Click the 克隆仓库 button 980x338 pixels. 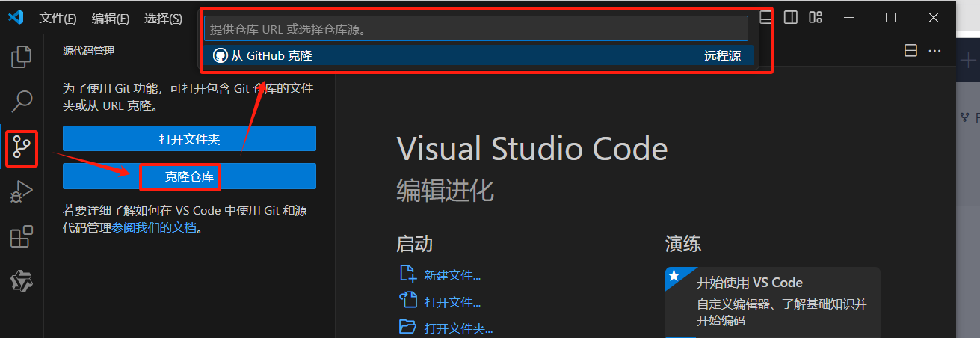click(189, 176)
